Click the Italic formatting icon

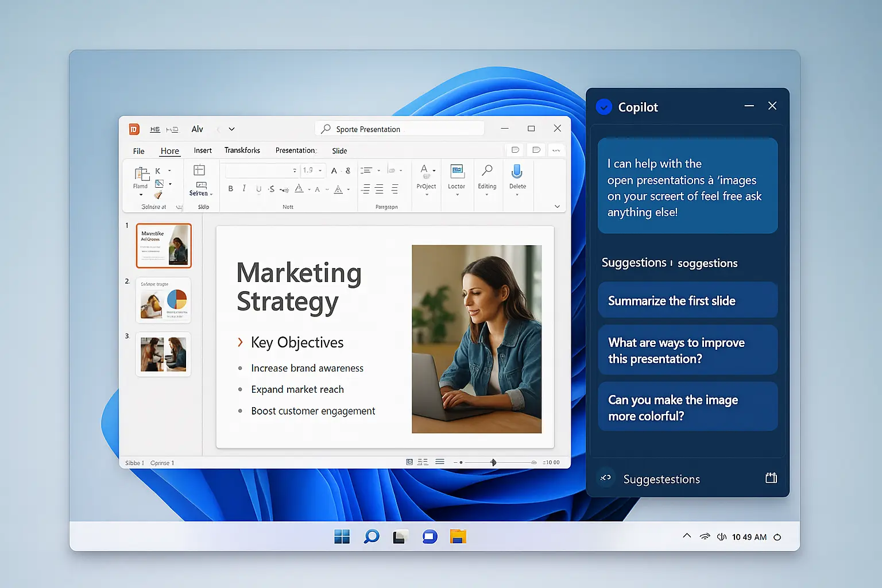point(244,188)
